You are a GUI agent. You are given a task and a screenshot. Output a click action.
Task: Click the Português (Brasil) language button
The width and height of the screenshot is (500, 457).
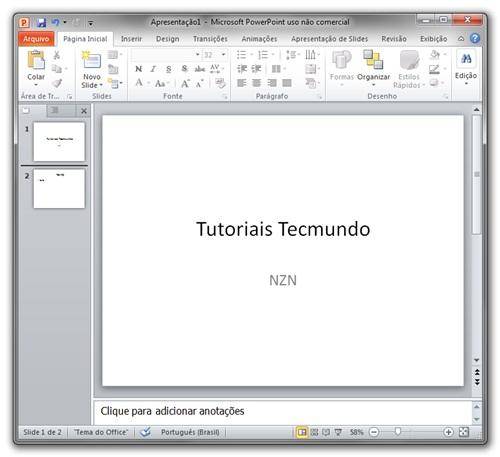click(190, 432)
